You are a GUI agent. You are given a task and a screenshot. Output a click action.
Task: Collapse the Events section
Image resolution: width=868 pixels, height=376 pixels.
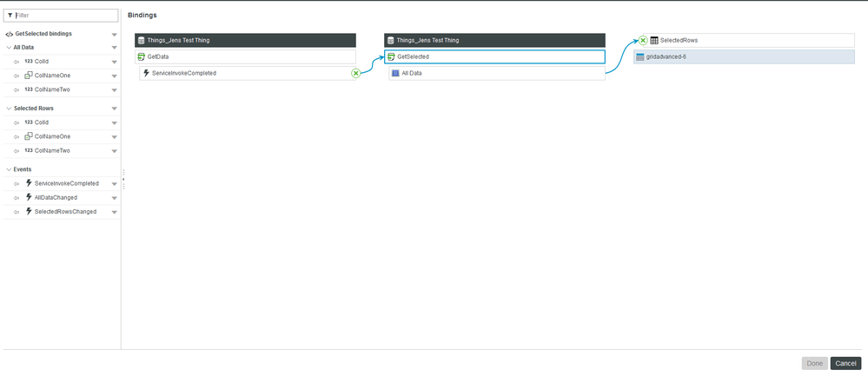point(9,169)
